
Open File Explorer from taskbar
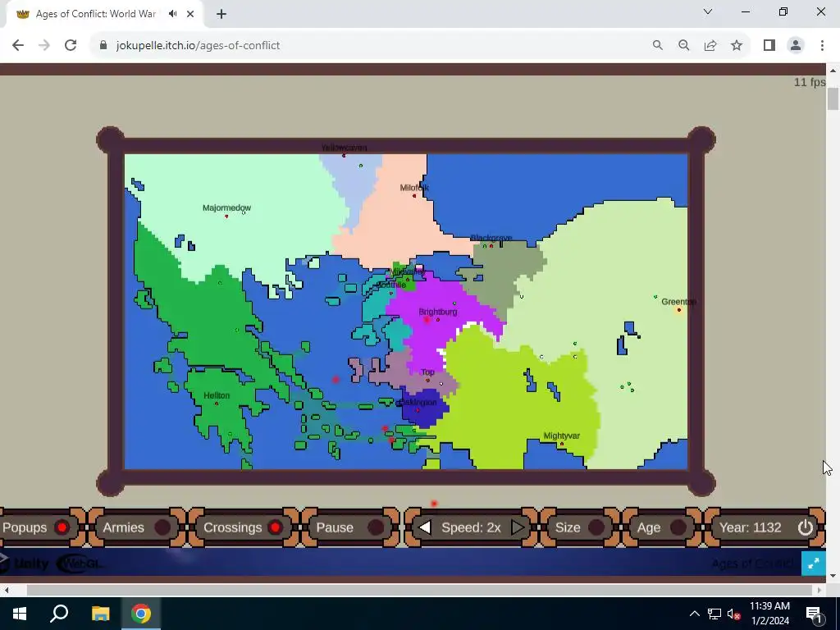click(100, 614)
